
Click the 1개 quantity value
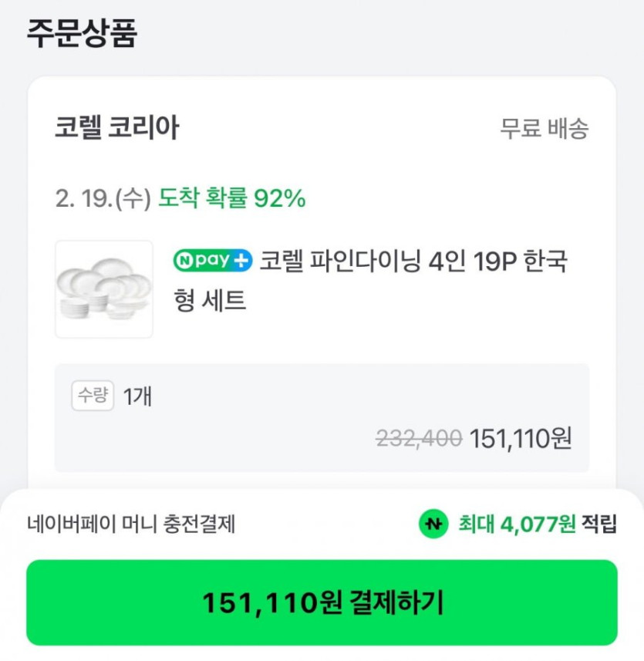pyautogui.click(x=137, y=396)
